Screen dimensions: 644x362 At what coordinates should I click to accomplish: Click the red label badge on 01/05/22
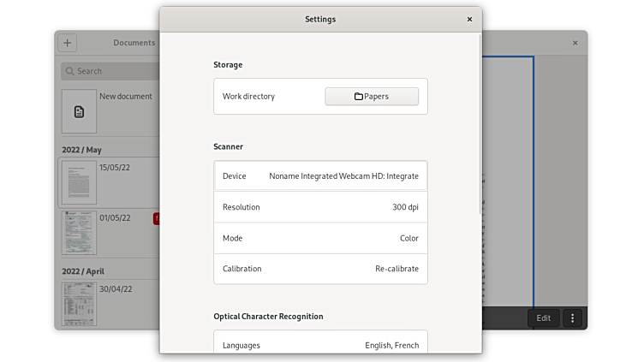pyautogui.click(x=156, y=219)
